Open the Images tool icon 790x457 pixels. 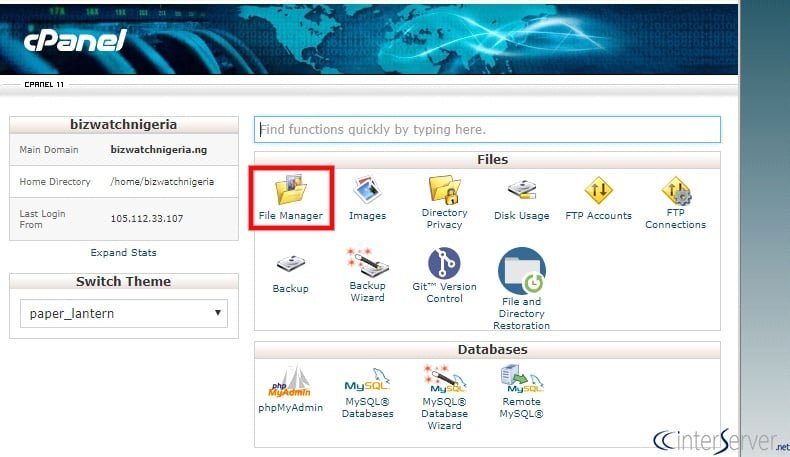tap(367, 190)
